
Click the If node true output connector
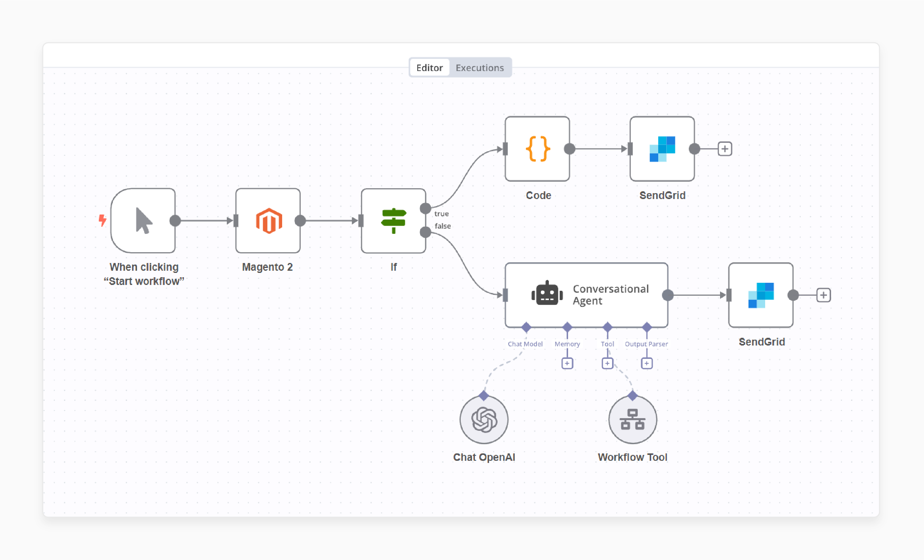pos(425,209)
